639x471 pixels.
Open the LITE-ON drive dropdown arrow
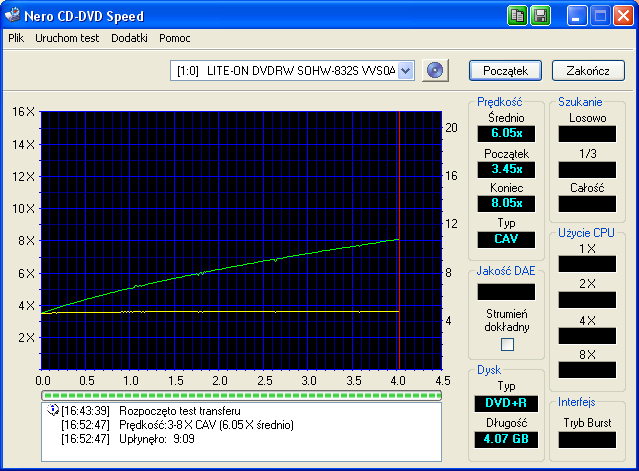click(x=405, y=71)
